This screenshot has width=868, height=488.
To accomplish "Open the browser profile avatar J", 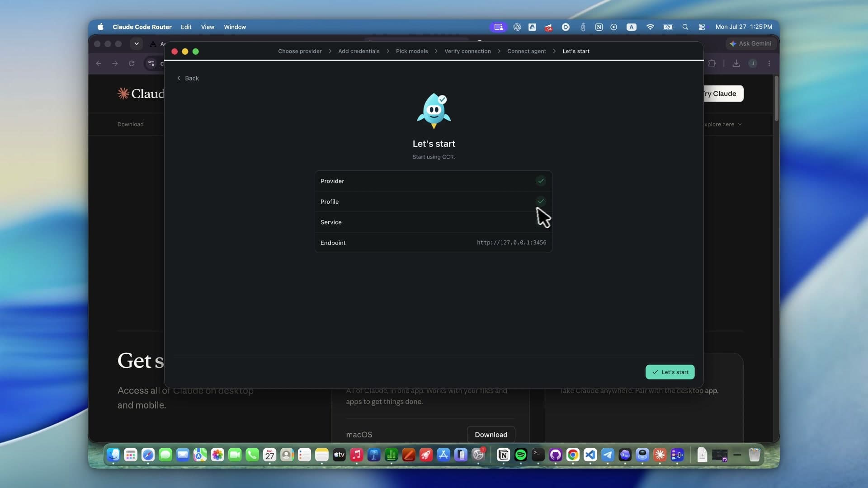I will 753,63.
